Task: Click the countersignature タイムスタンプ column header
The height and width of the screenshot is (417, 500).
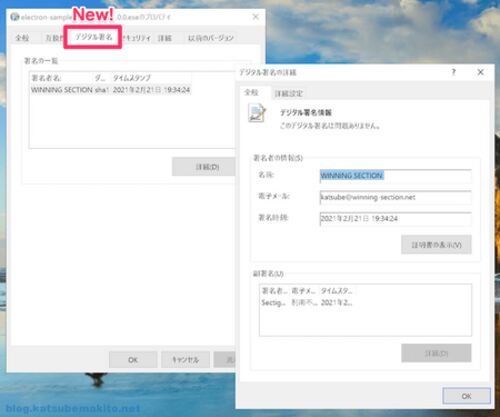Action: click(337, 291)
